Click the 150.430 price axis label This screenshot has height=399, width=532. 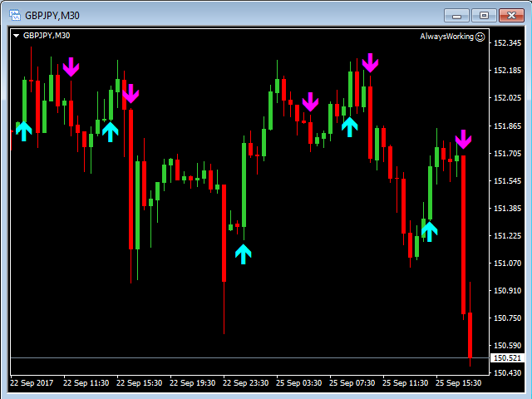tap(507, 373)
